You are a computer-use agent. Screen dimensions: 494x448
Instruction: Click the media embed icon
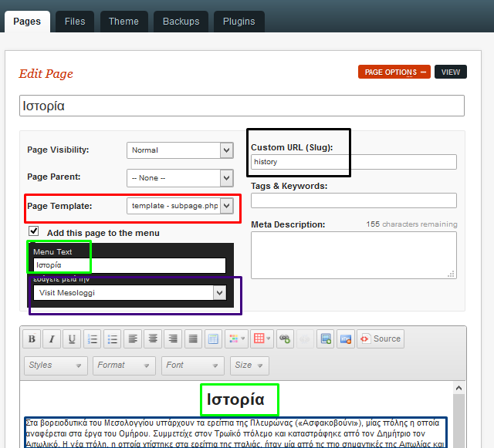(x=346, y=339)
